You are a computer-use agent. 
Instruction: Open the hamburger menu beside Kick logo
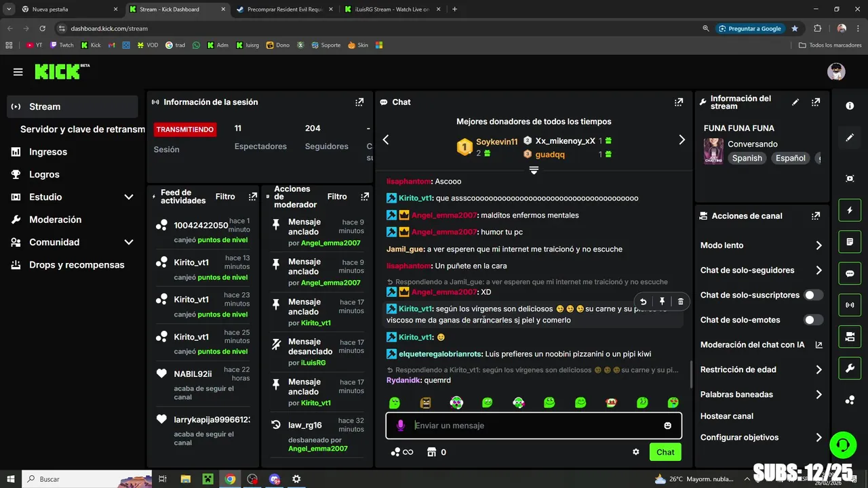[18, 72]
